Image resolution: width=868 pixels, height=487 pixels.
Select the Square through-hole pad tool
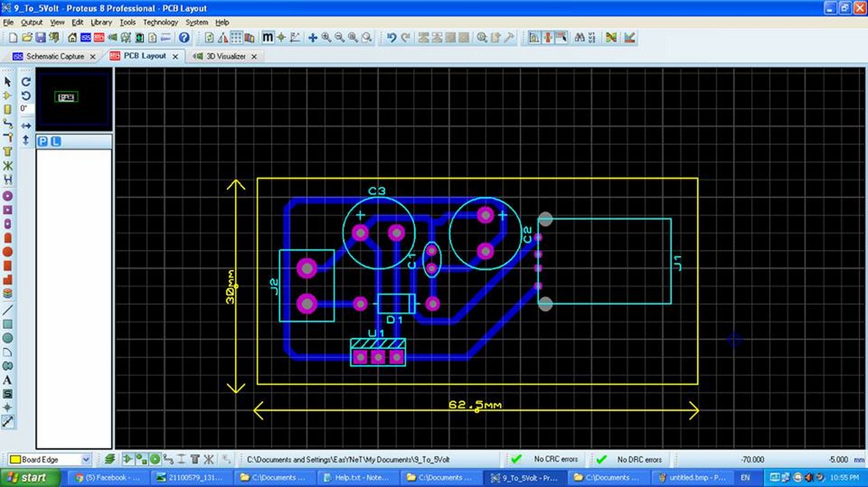click(8, 210)
